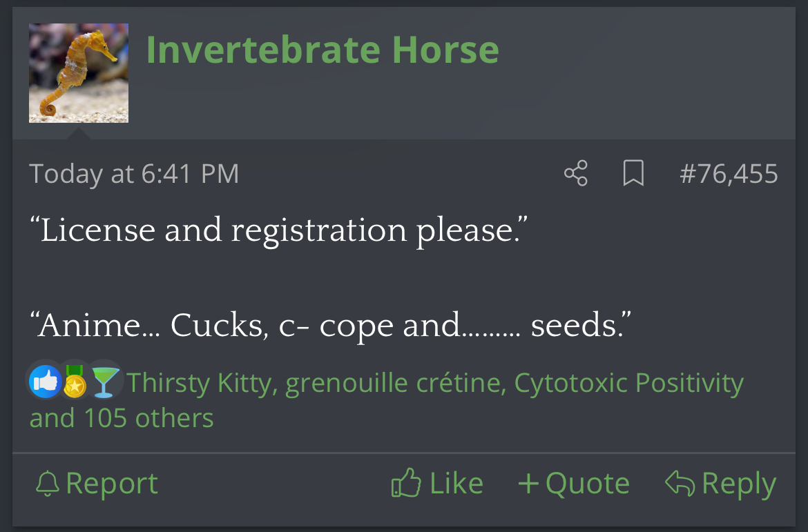Click the outlined thumbs-up icon beside Like
808x532 pixels.
coord(406,484)
